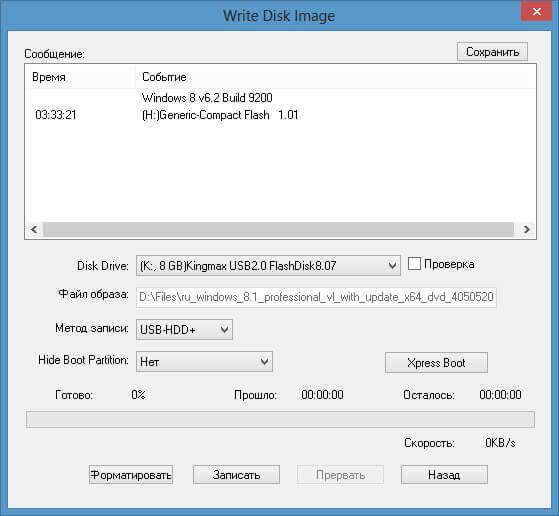Click the Форматировать button

click(x=131, y=475)
